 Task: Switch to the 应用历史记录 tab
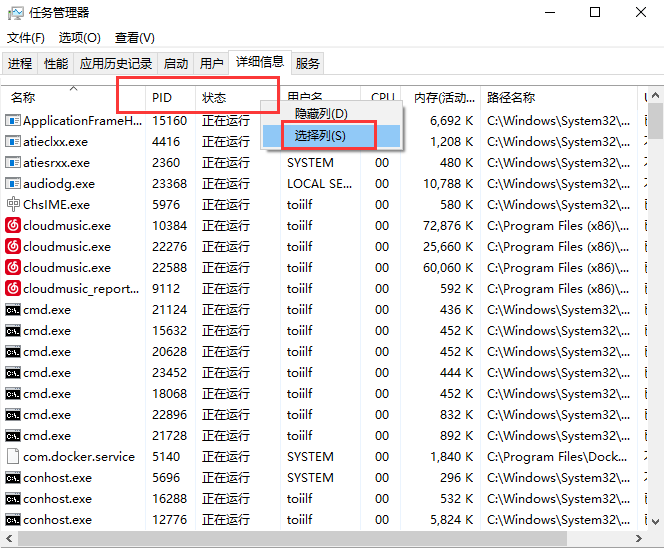coord(116,63)
